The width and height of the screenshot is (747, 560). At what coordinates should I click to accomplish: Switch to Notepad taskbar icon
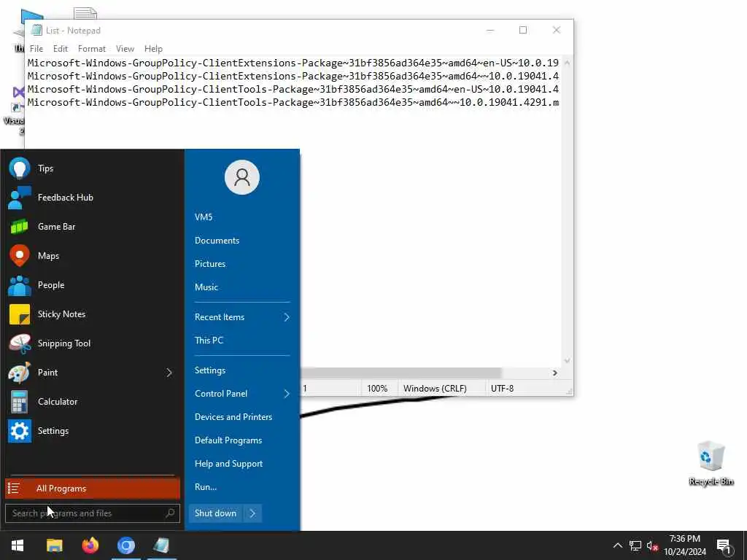(x=161, y=545)
